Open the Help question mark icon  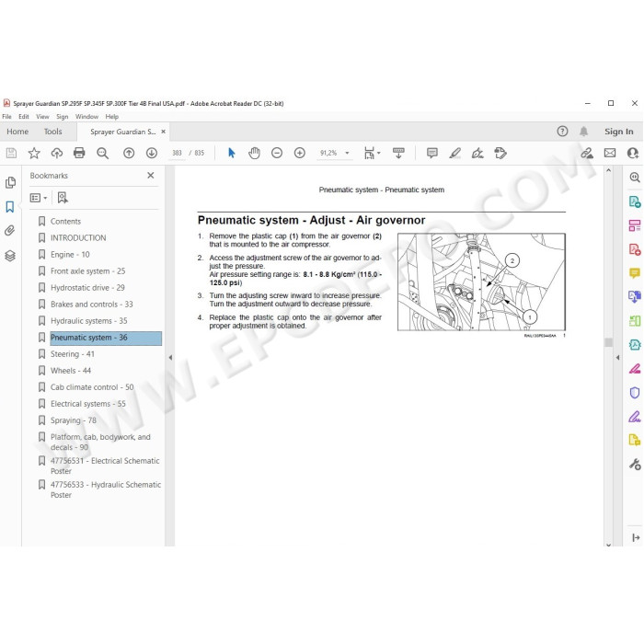click(562, 132)
